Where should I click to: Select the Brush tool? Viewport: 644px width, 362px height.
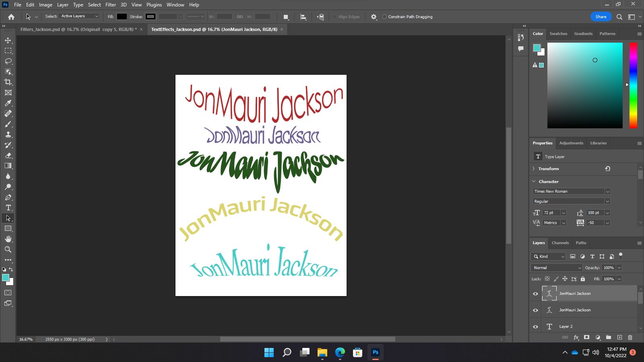tap(8, 124)
